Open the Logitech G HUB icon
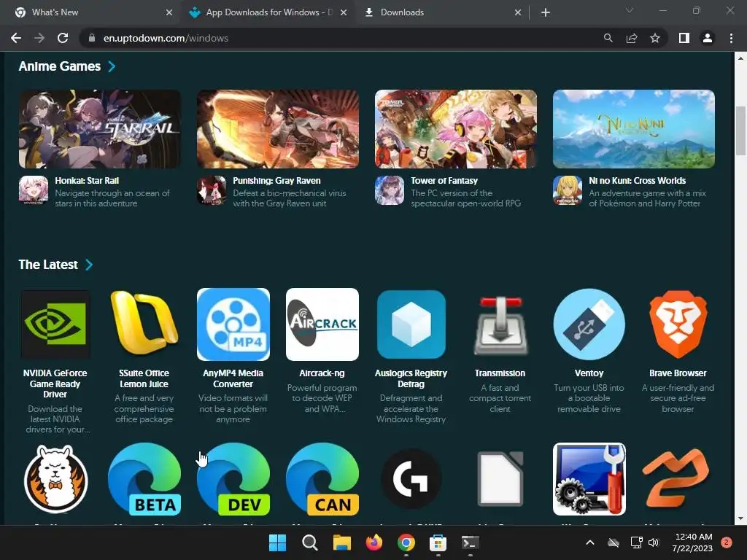 pos(411,479)
